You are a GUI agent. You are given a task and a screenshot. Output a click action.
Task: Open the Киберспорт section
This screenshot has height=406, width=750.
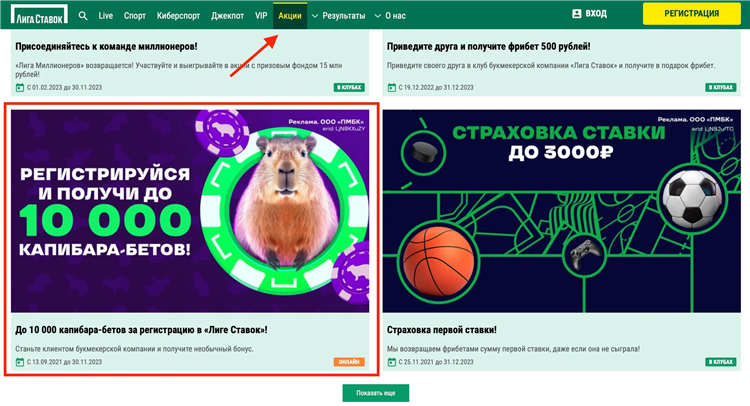pos(178,16)
